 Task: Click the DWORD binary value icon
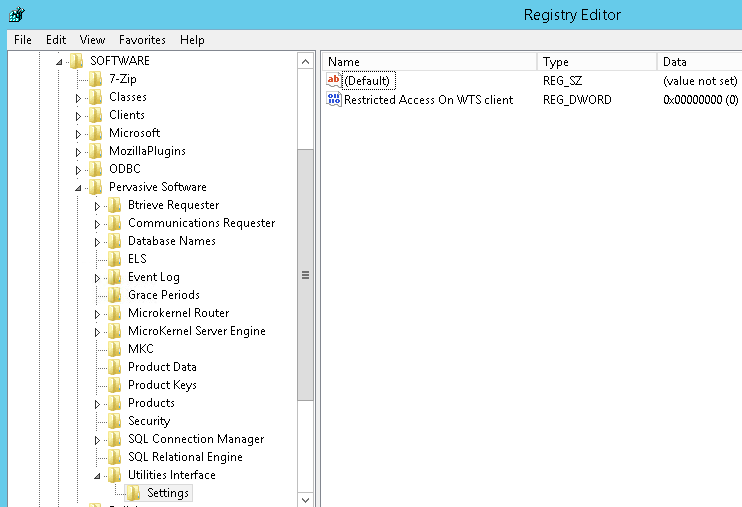[333, 99]
